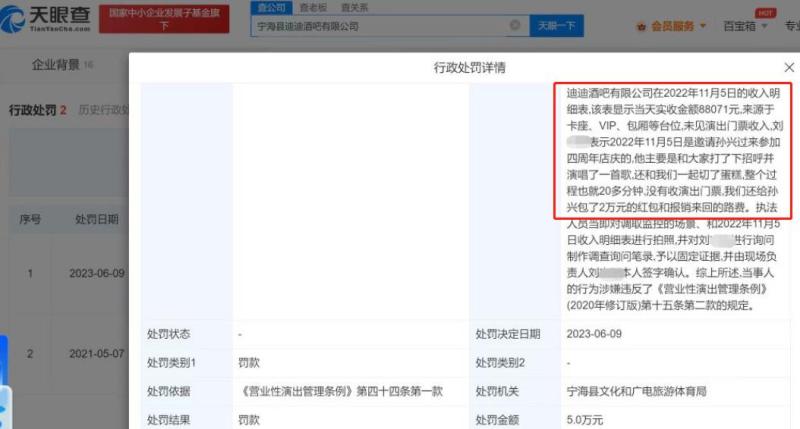Click the 序号 column header

(30, 219)
